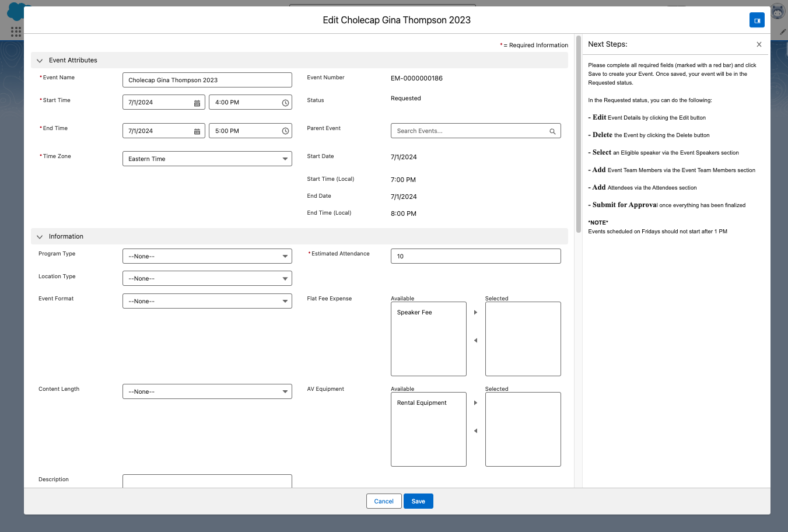
Task: Click the Cancel button
Action: tap(384, 501)
